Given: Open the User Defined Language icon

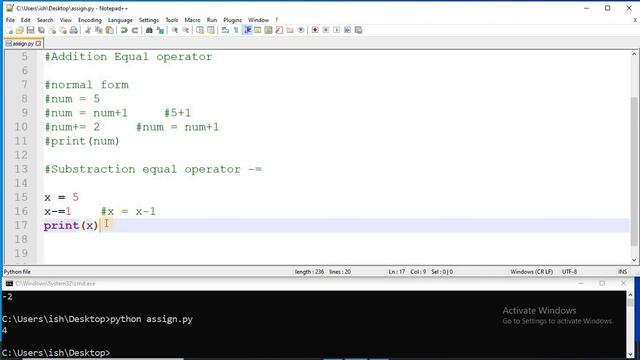Looking at the screenshot, I should (x=258, y=30).
